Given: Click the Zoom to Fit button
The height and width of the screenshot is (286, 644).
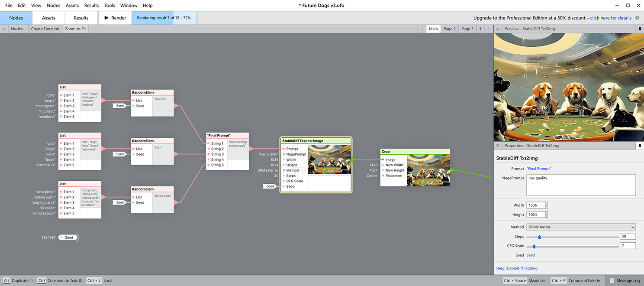Looking at the screenshot, I should coord(75,29).
